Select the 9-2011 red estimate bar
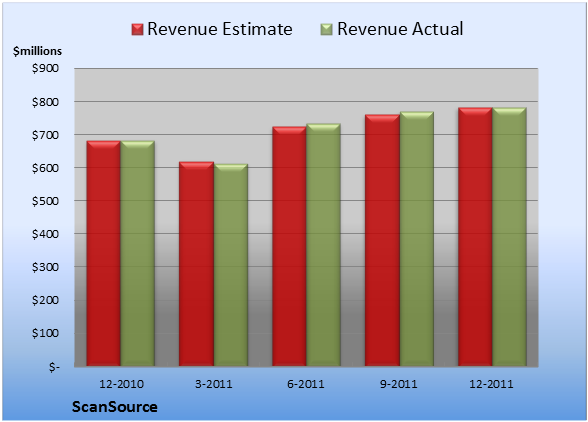Screen dimensions: 588x422 click(382, 240)
